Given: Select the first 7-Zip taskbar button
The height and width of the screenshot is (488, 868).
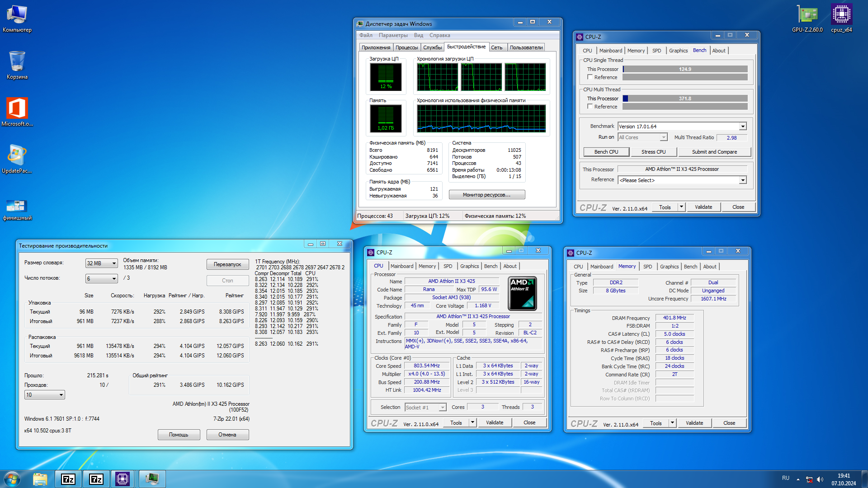Looking at the screenshot, I should click(68, 479).
